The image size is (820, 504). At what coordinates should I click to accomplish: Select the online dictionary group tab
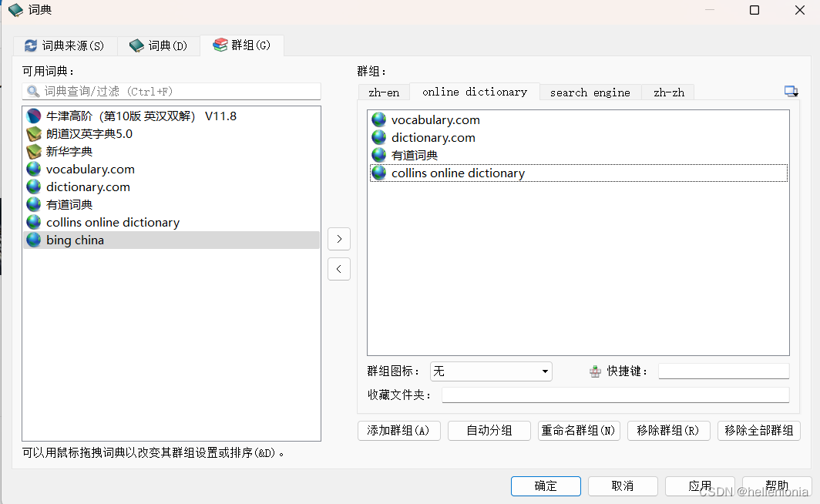475,92
